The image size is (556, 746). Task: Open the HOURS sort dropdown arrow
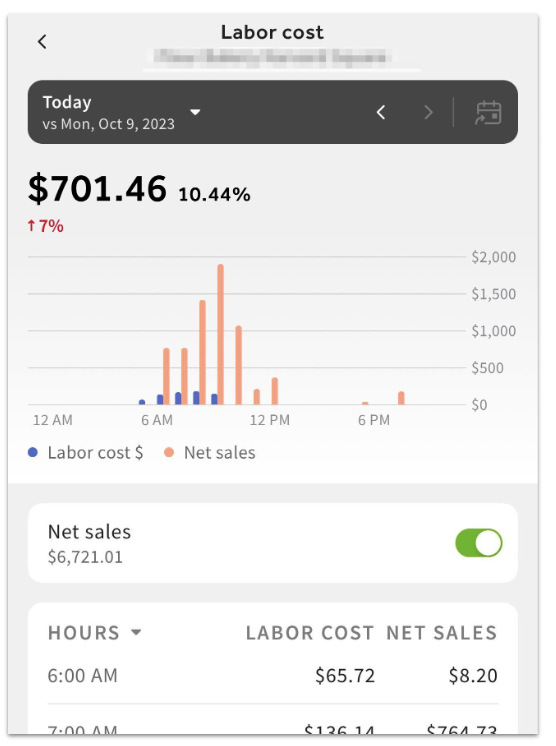point(136,632)
